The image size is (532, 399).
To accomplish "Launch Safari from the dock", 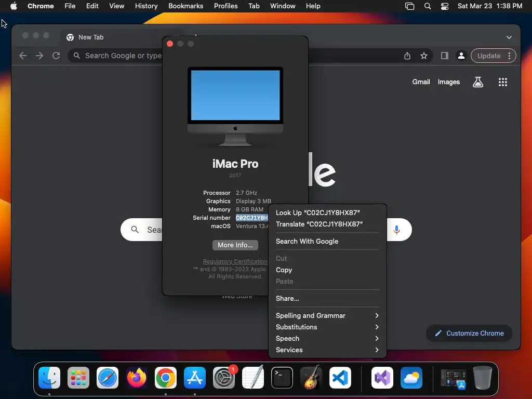I will tap(108, 378).
